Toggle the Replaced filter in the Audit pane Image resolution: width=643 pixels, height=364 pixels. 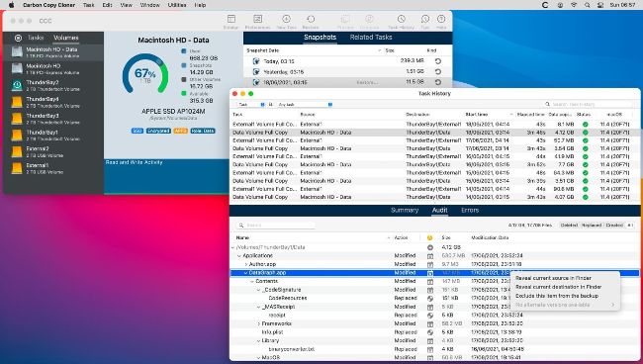pos(592,226)
